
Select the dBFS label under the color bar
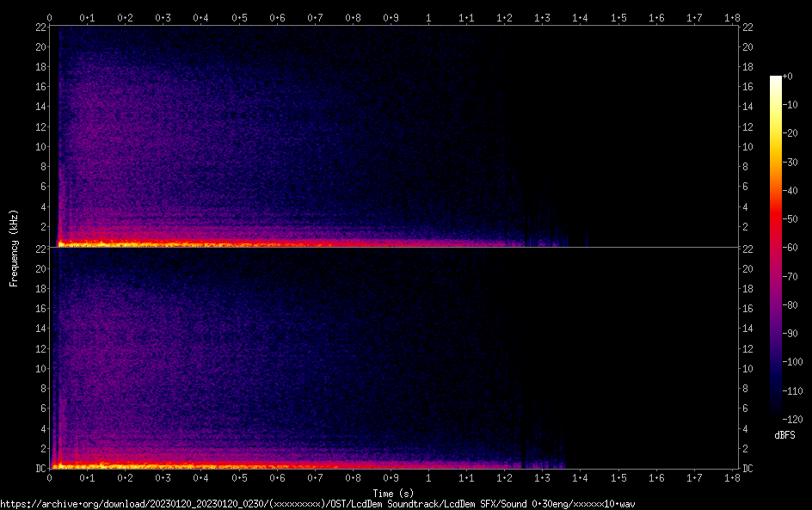pos(784,436)
